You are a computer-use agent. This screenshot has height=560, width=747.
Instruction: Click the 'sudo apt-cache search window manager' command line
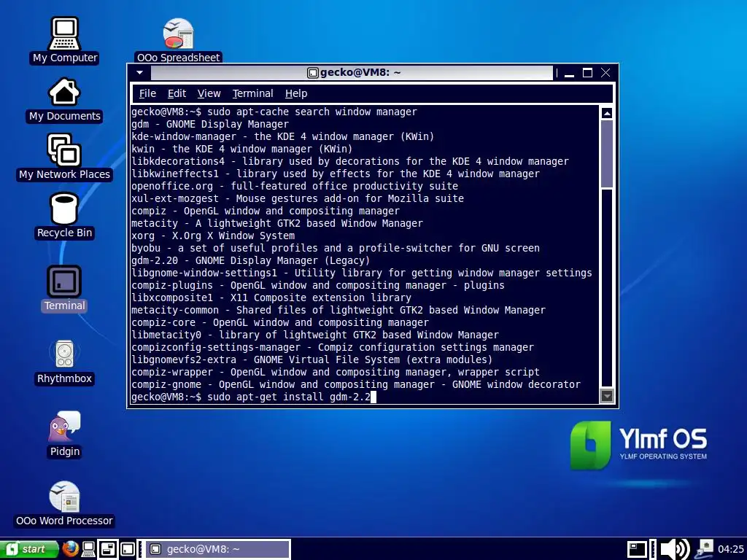pyautogui.click(x=274, y=112)
